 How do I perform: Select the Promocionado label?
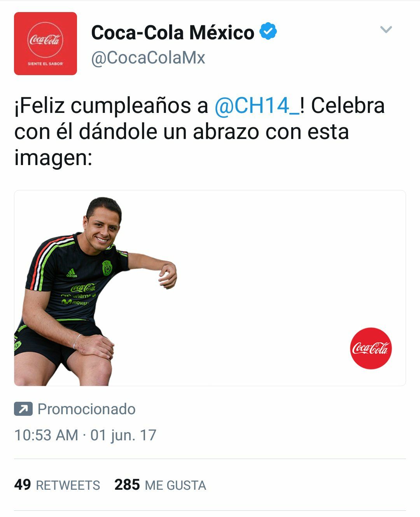click(86, 409)
